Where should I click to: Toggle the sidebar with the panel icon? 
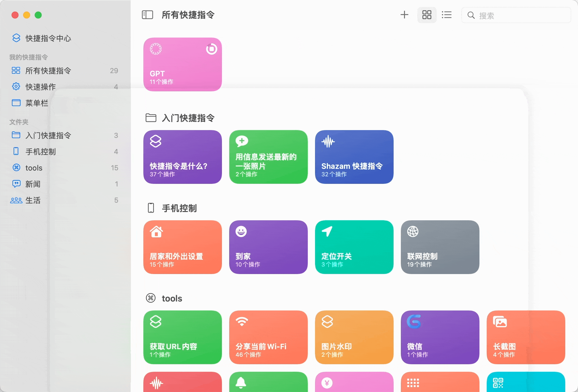pos(147,15)
